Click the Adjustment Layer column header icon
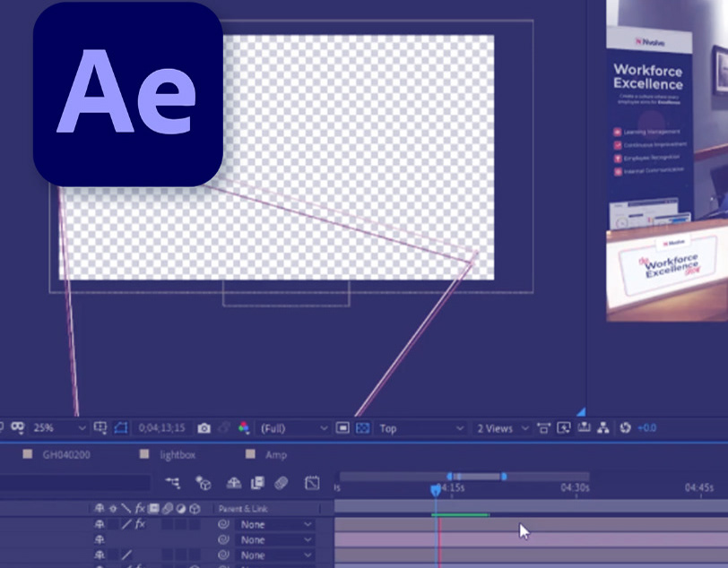The width and height of the screenshot is (728, 568). pos(180,509)
